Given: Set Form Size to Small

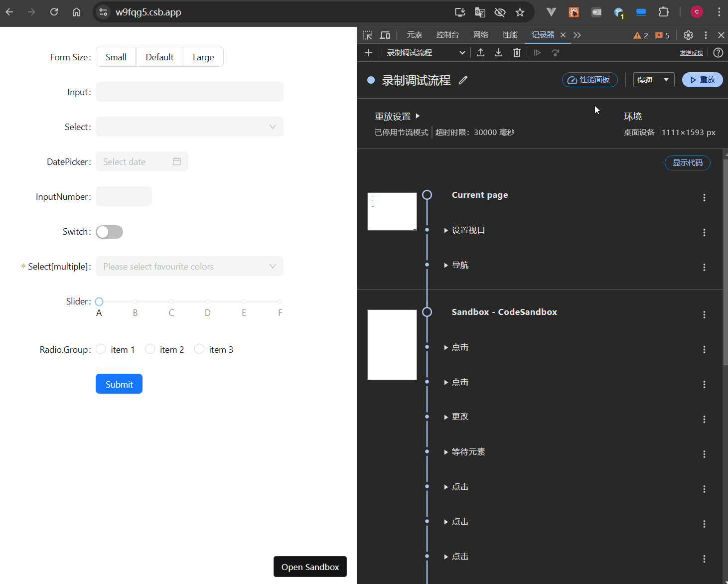Looking at the screenshot, I should point(116,57).
